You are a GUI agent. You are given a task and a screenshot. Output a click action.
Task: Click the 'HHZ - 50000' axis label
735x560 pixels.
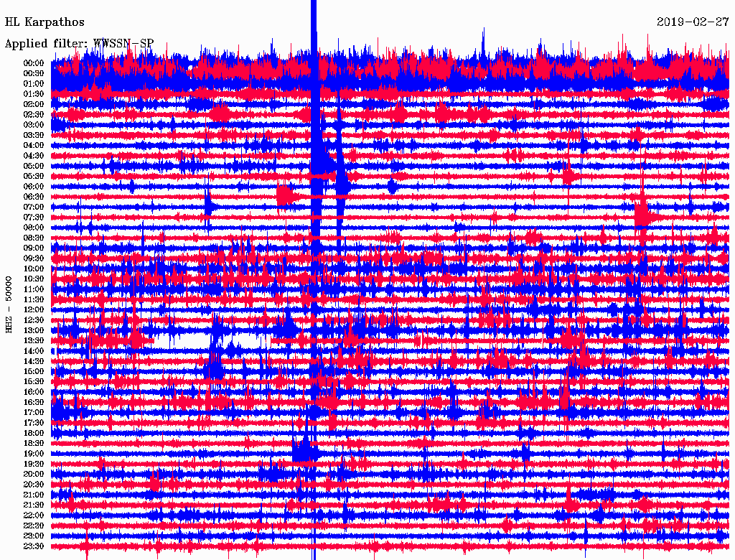pos(9,304)
